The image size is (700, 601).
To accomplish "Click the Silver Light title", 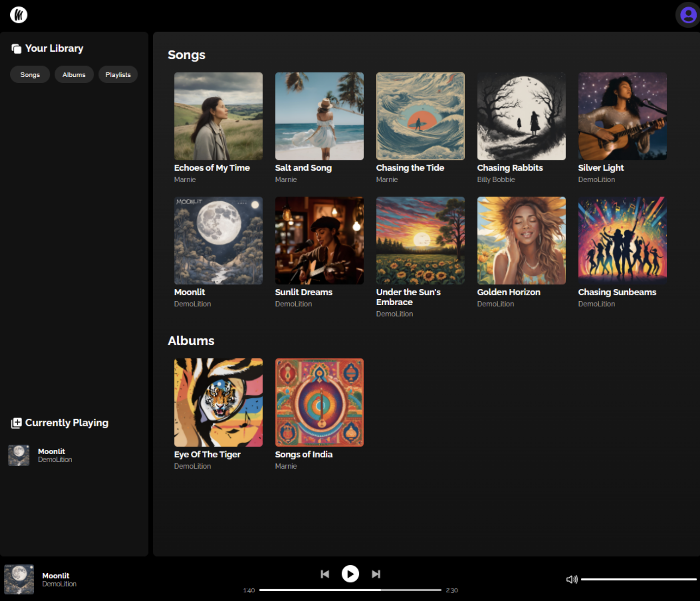I will point(601,168).
